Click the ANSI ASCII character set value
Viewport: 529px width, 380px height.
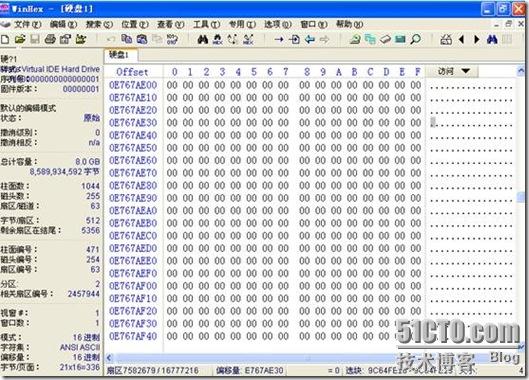point(80,347)
